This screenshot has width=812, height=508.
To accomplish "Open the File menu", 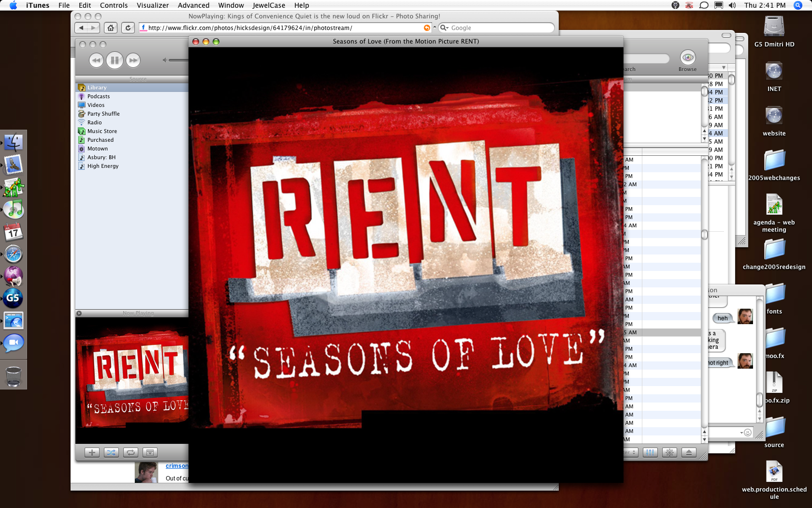I will click(x=64, y=5).
